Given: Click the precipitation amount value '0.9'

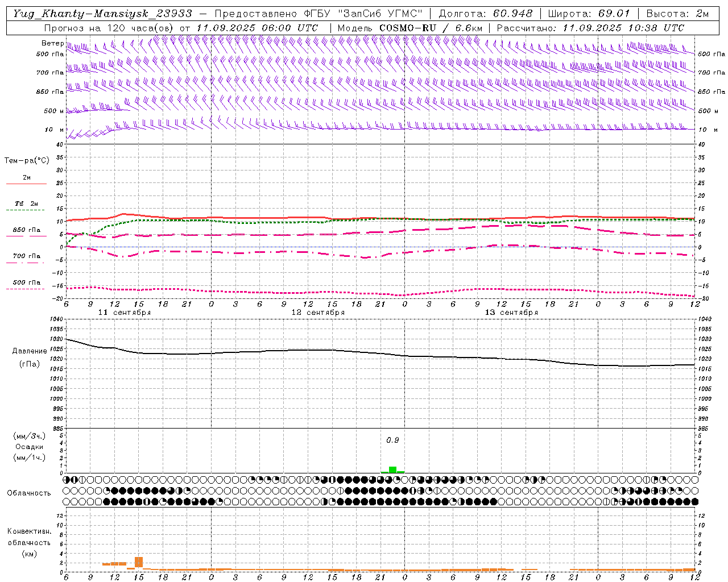Looking at the screenshot, I should click(x=392, y=440).
